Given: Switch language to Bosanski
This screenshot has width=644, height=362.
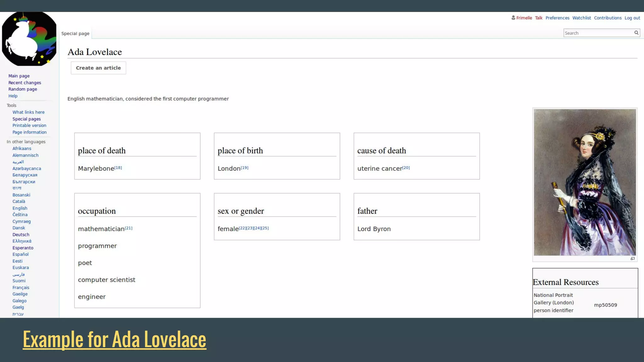Looking at the screenshot, I should [21, 195].
